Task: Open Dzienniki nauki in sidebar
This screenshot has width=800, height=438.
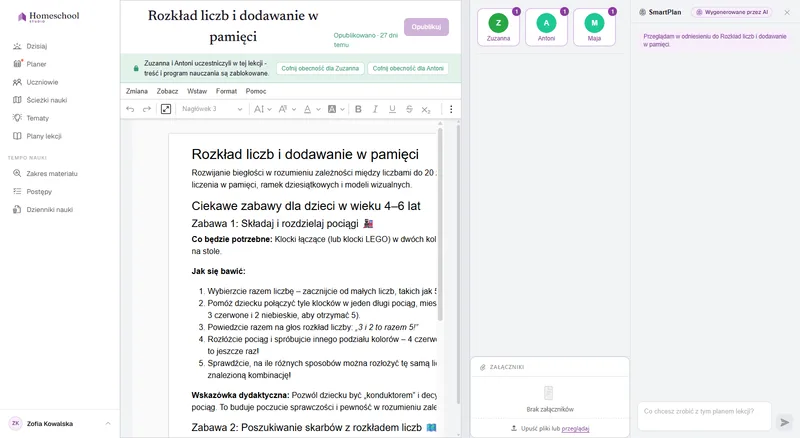Action: (x=49, y=210)
